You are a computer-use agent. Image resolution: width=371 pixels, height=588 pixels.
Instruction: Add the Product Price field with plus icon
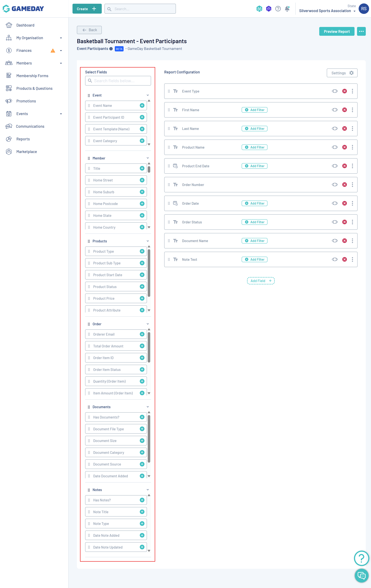click(x=142, y=298)
